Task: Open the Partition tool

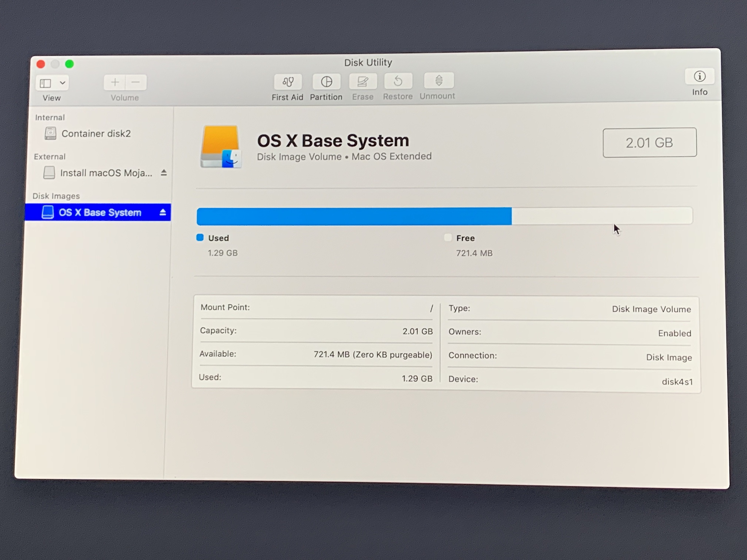Action: click(326, 82)
